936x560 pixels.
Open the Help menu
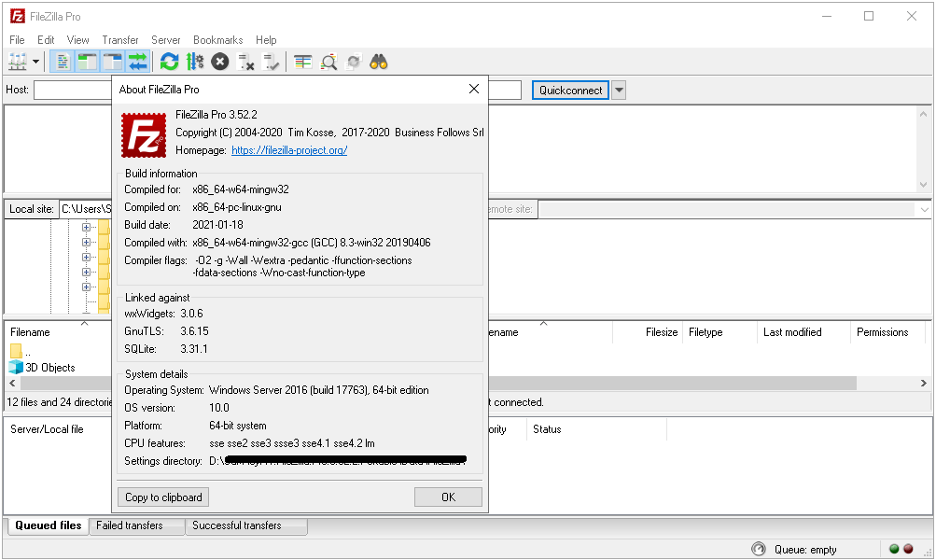pos(266,40)
